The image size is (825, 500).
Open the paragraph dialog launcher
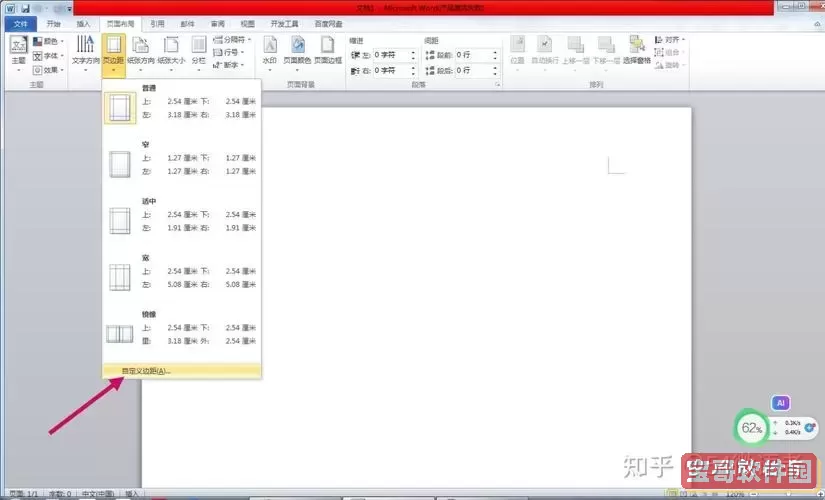[497, 84]
